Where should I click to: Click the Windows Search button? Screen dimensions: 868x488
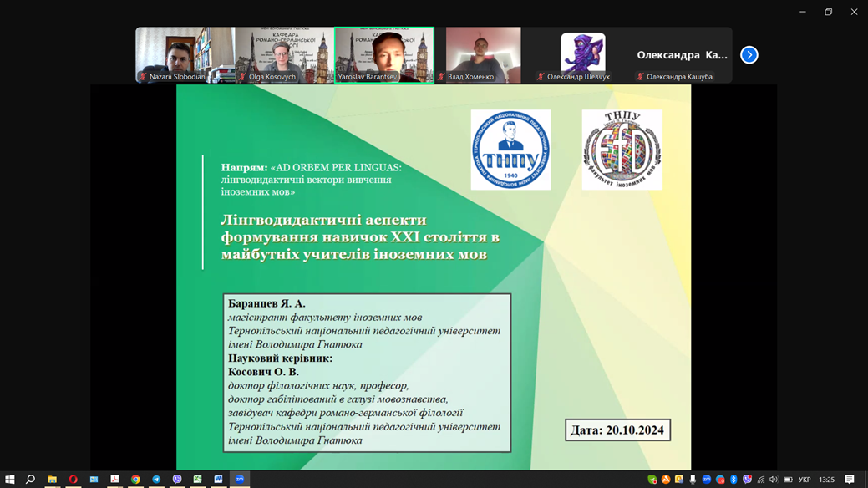[29, 479]
